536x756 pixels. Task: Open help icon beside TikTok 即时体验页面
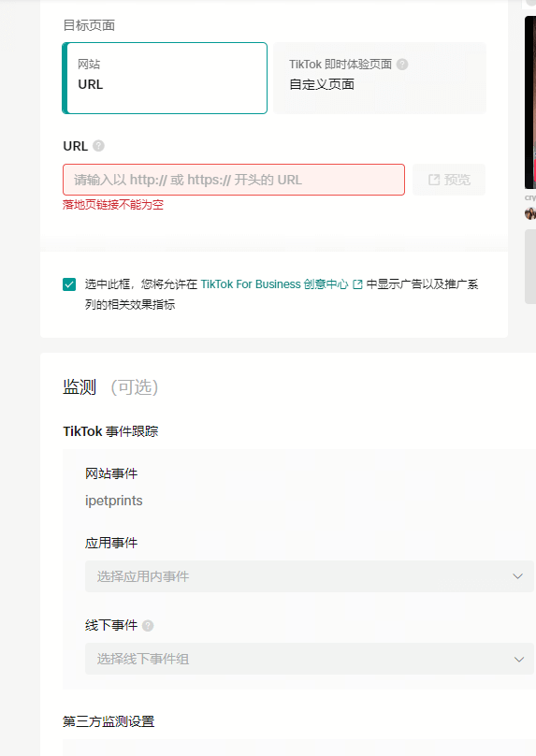[402, 65]
